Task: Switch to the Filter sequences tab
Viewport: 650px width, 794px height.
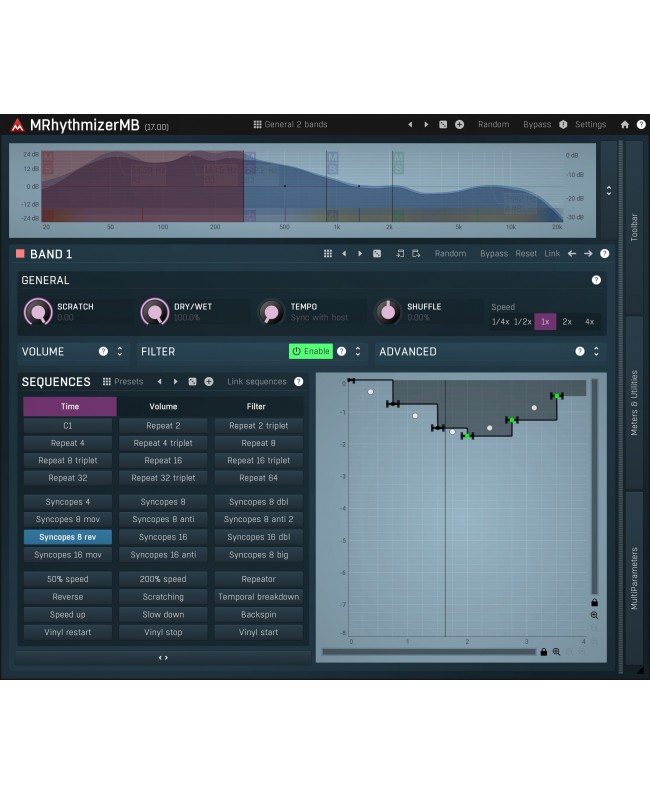Action: coord(256,407)
